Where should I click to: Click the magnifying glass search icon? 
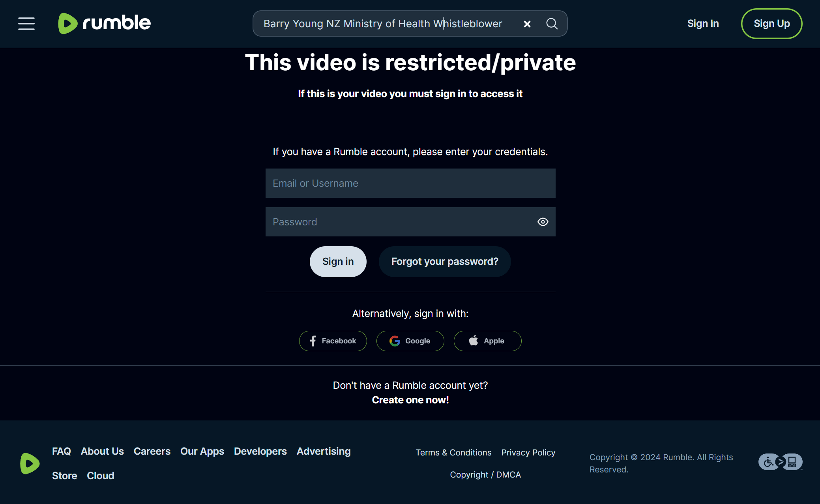pos(552,24)
